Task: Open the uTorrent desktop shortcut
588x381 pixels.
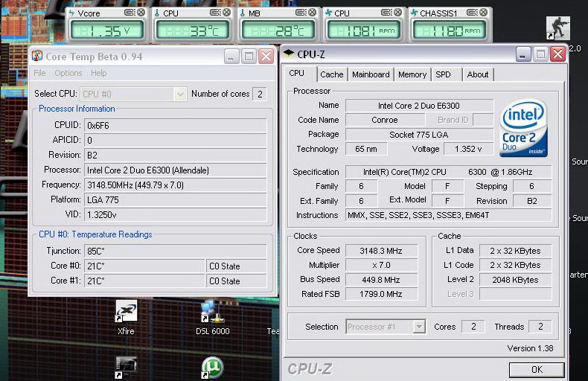Action: [x=212, y=368]
